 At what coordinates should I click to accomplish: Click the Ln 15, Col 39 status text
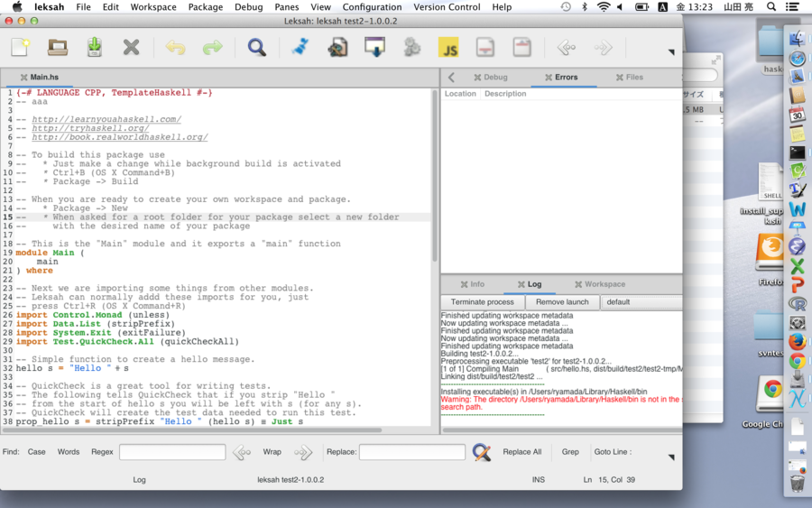coord(609,479)
